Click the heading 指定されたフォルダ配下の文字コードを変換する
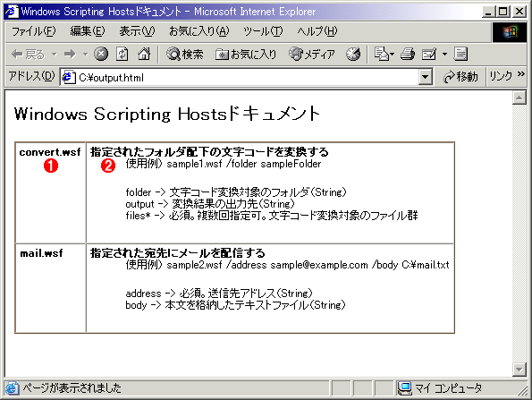This screenshot has width=532, height=400. tap(209, 151)
